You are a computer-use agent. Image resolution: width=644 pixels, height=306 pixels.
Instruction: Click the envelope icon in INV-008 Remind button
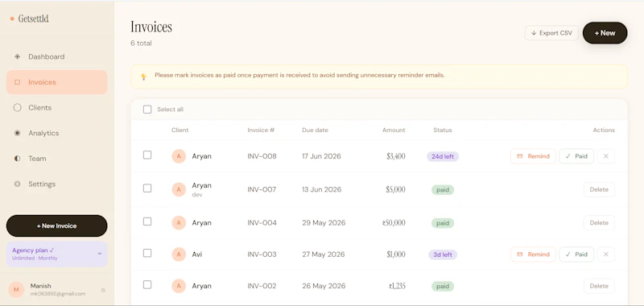coord(520,156)
